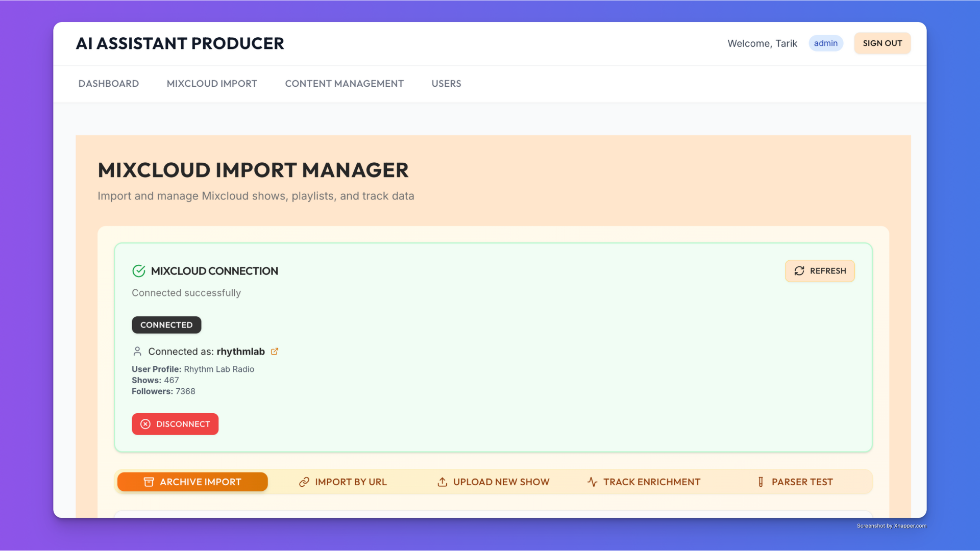Click the track enrichment pulse icon
The height and width of the screenshot is (551, 980).
point(592,482)
